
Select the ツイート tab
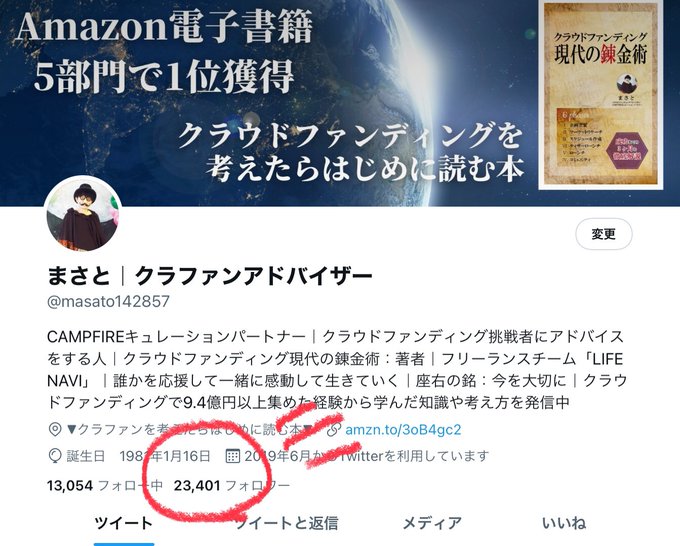click(124, 523)
